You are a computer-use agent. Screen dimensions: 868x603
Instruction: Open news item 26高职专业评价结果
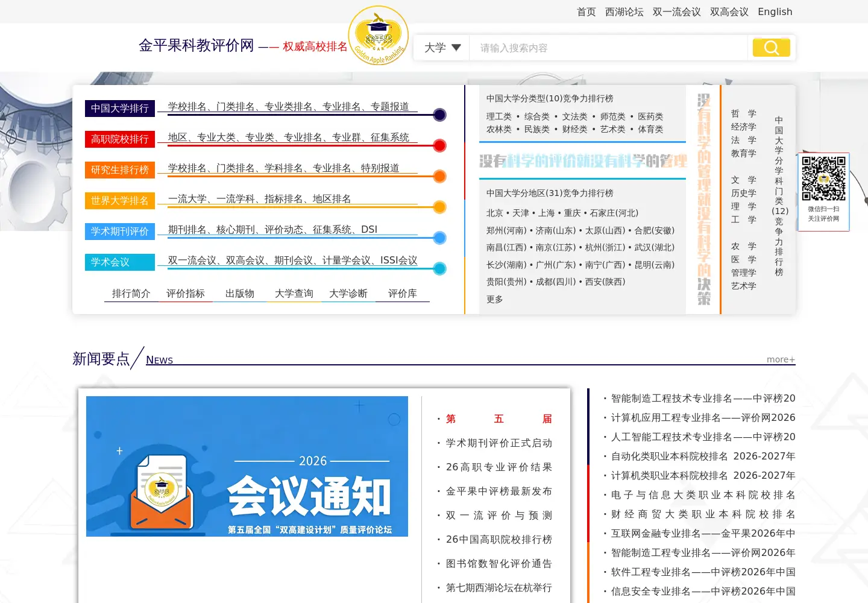pos(499,467)
